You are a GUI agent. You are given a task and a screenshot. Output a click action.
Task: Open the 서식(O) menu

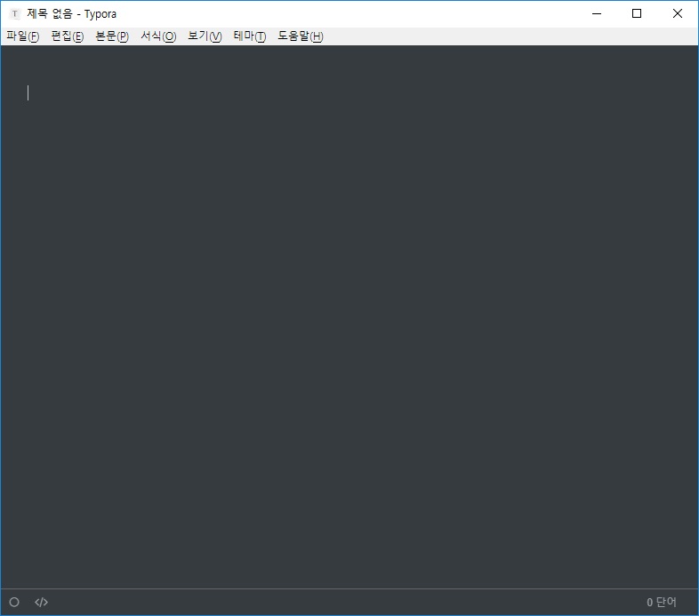pos(158,36)
